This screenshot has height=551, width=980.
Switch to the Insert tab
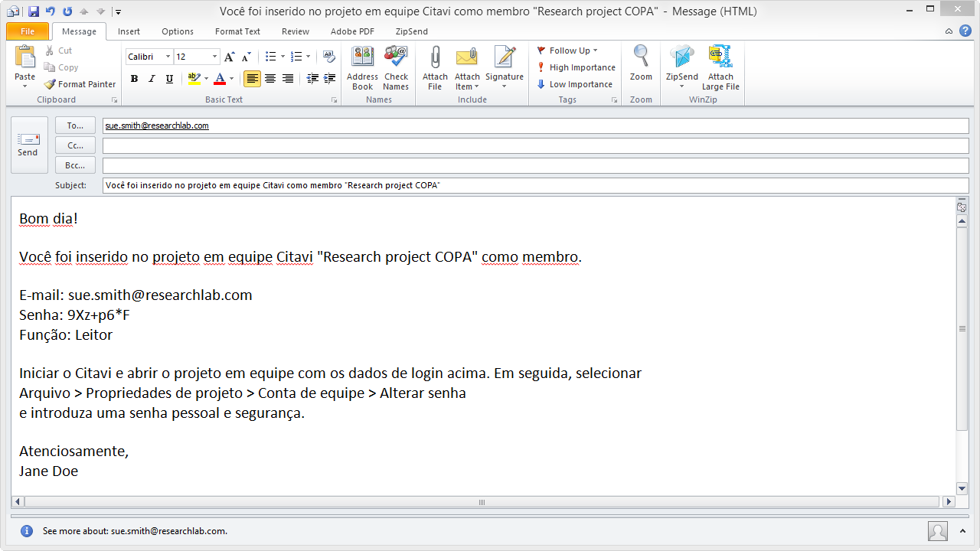129,31
